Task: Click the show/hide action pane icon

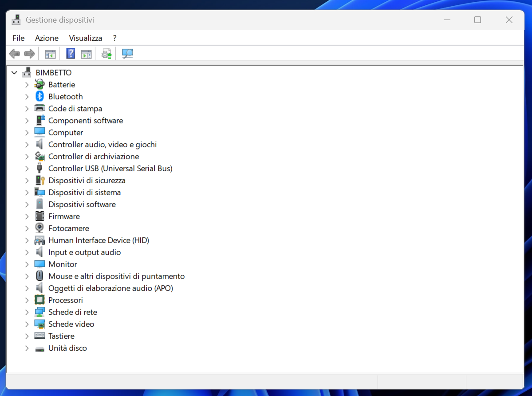Action: pos(86,54)
